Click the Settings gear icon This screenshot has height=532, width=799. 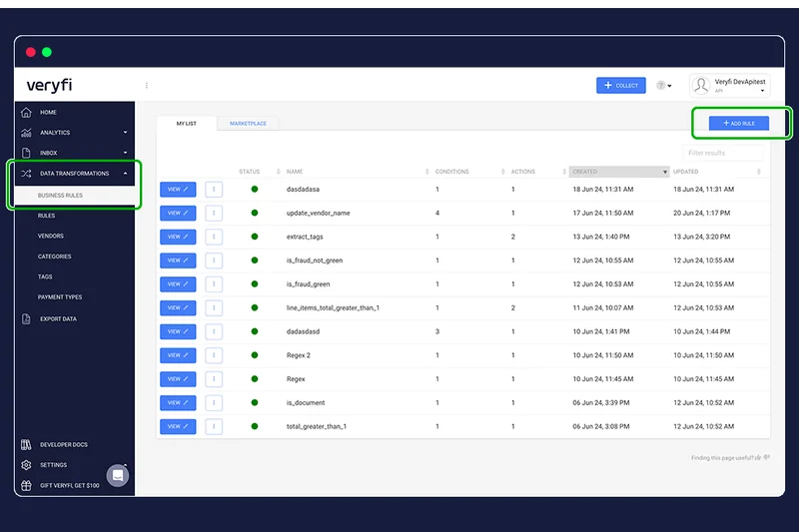(x=26, y=465)
